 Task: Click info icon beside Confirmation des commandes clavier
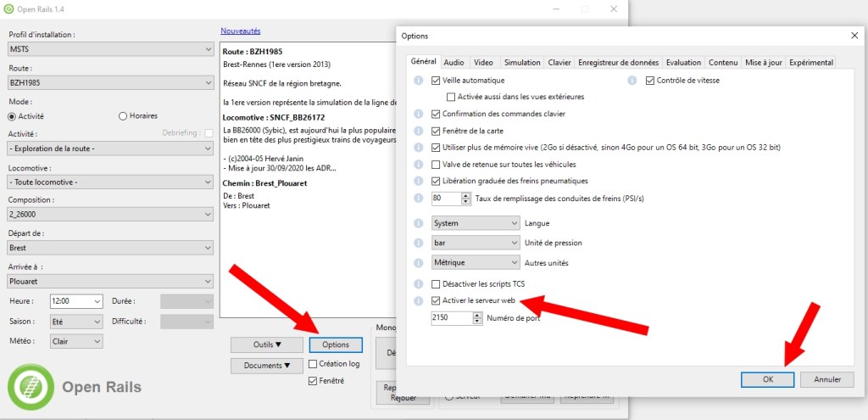[418, 114]
